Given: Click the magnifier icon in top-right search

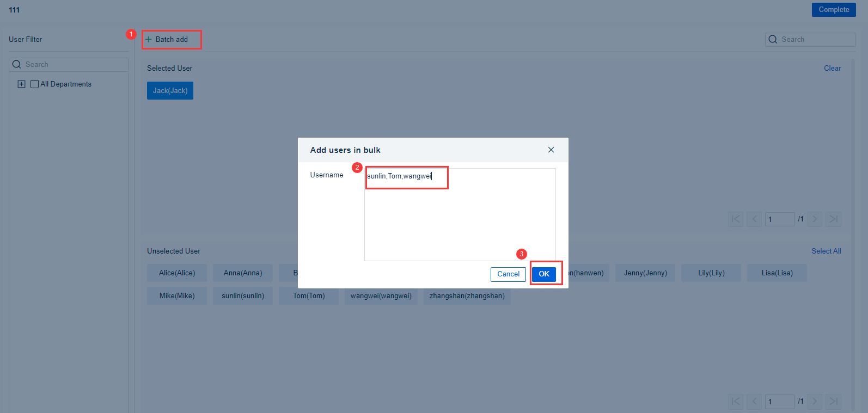Looking at the screenshot, I should [773, 39].
